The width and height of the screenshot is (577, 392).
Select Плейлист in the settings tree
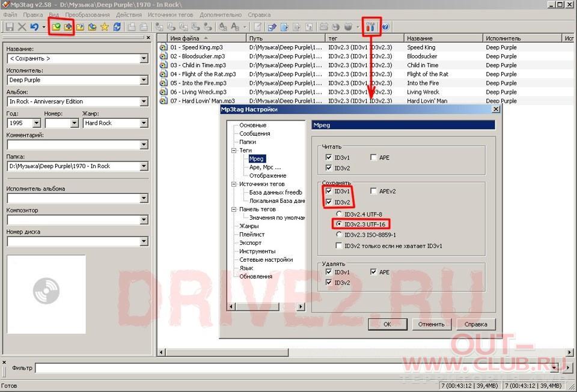coord(252,234)
